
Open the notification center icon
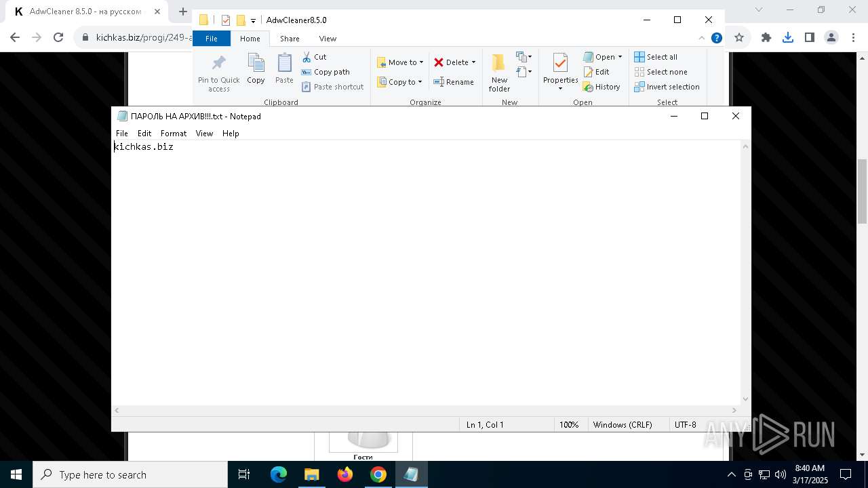click(846, 474)
